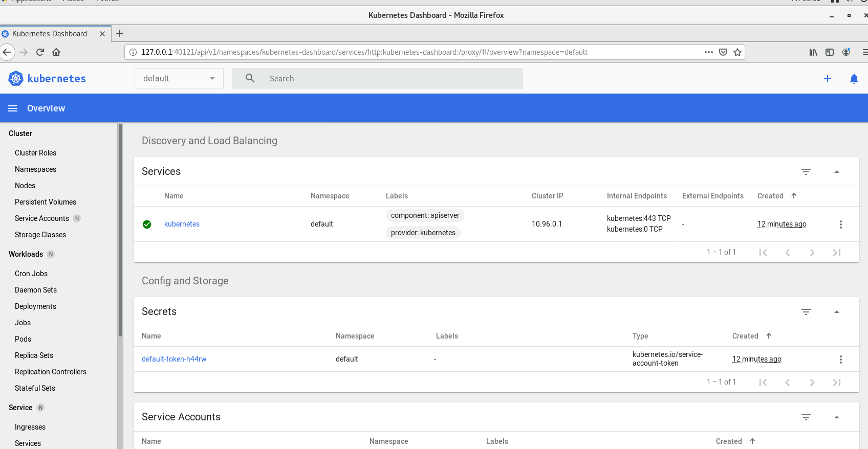Image resolution: width=868 pixels, height=449 pixels.
Task: Open Ingresses in sidebar
Action: pyautogui.click(x=30, y=427)
